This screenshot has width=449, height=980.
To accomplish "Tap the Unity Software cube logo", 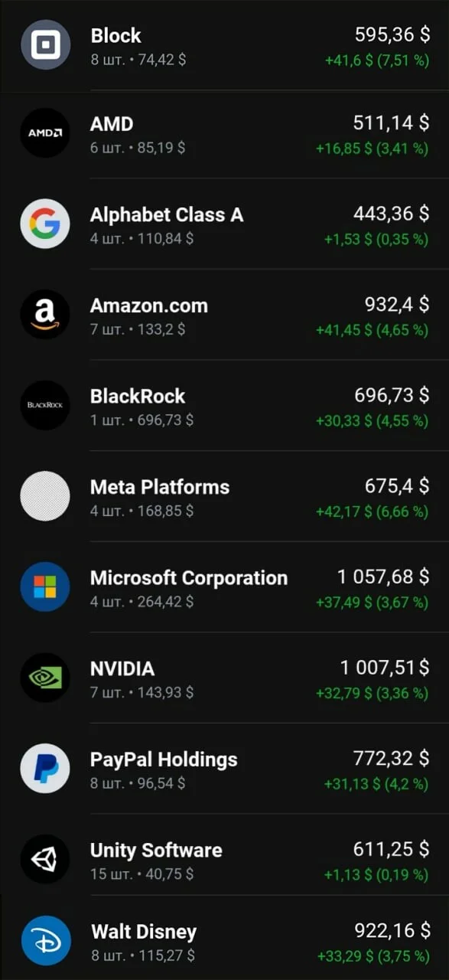I will [45, 859].
